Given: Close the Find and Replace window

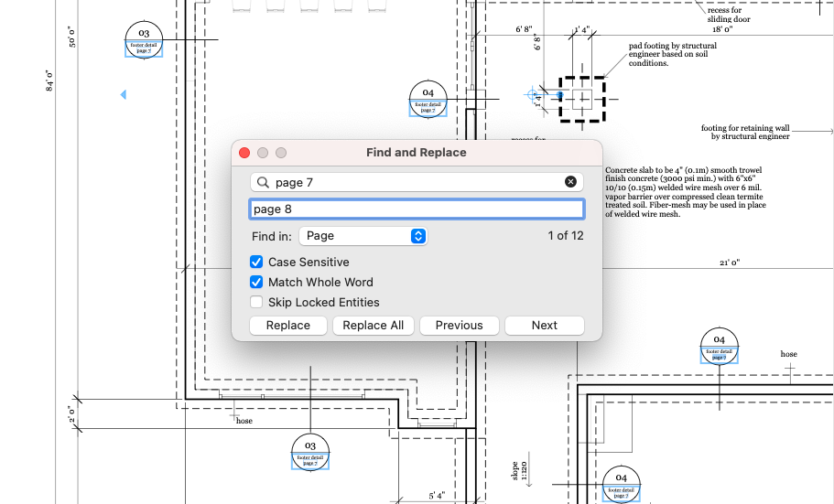Looking at the screenshot, I should [x=244, y=153].
